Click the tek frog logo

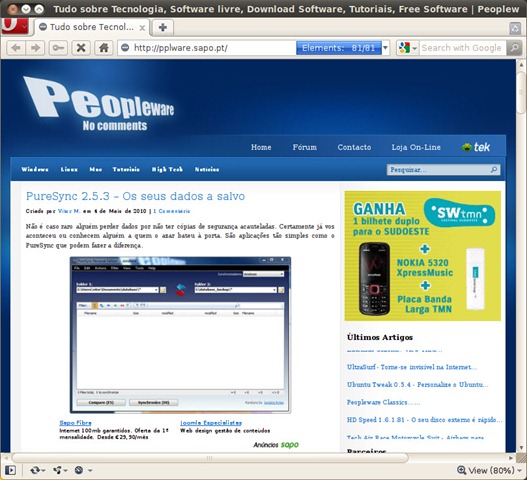476,147
